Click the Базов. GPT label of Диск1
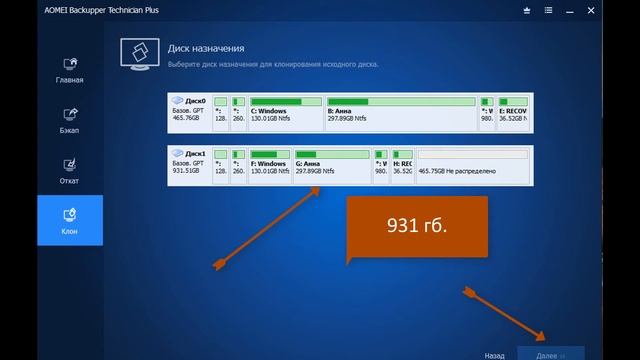640x360 pixels. coord(188,163)
